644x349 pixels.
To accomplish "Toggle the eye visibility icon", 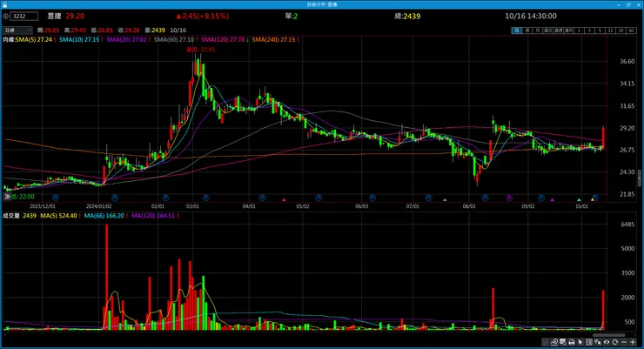I will pyautogui.click(x=607, y=342).
